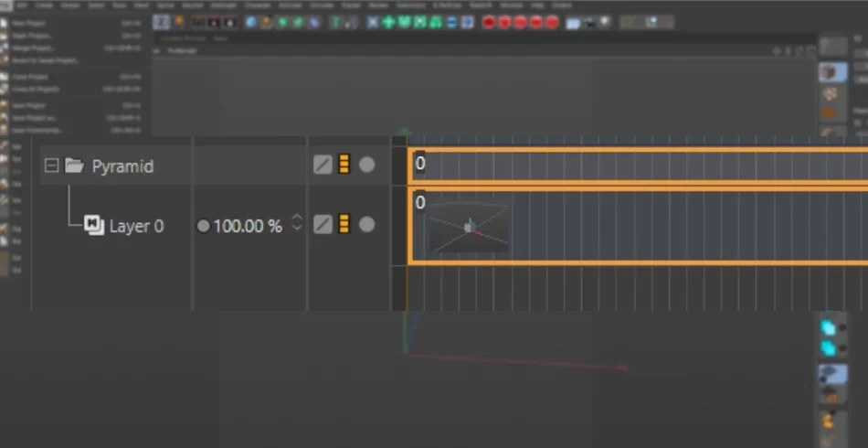Toggle the slash icon in Layer 0 row
Screen dimensions: 868x448
[x=323, y=224]
